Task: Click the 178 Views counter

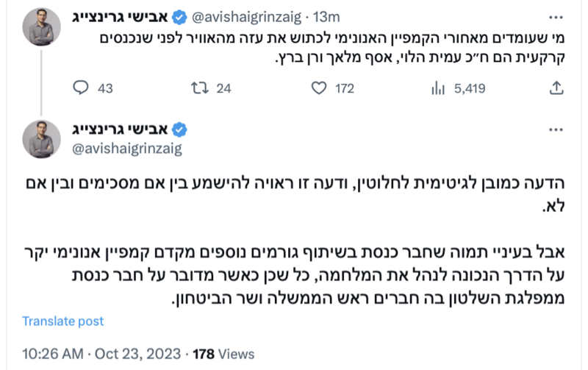Action: click(x=223, y=354)
